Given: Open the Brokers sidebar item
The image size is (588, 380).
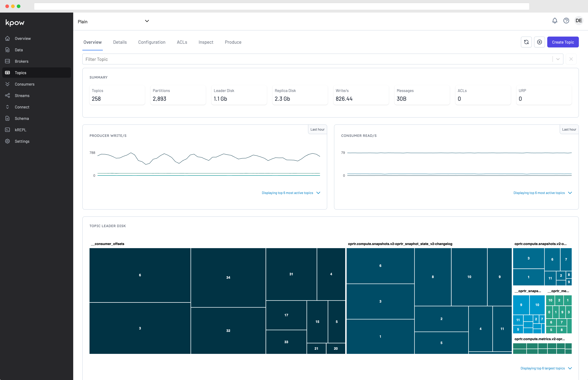Looking at the screenshot, I should tap(21, 61).
